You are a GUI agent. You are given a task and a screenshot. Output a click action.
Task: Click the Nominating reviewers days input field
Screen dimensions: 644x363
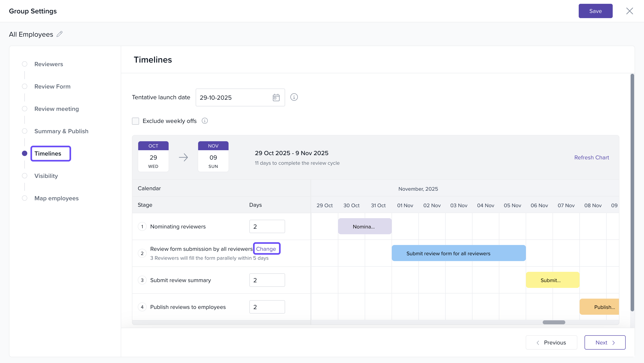267,227
